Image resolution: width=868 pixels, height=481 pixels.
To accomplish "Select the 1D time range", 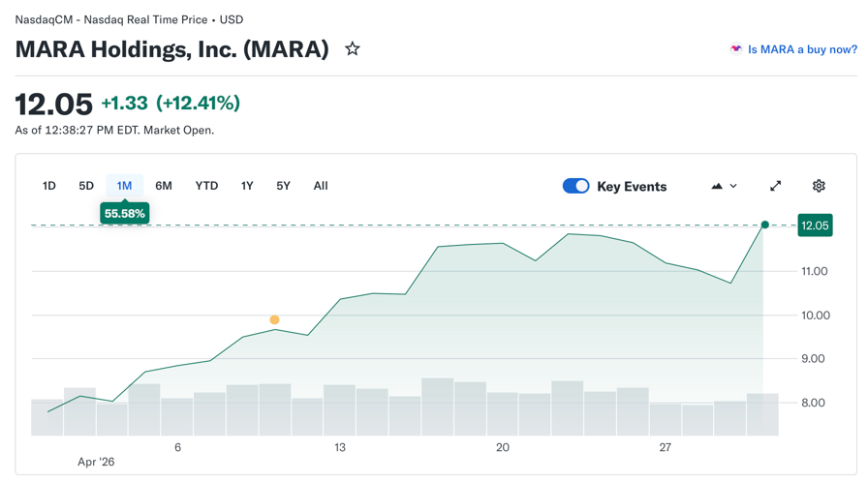I will 49,186.
